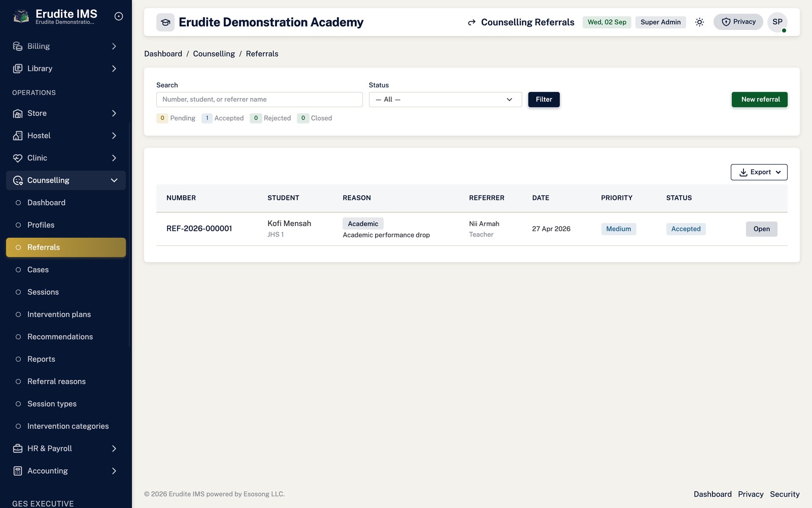Image resolution: width=812 pixels, height=508 pixels.
Task: Click the New referral button
Action: [x=759, y=100]
